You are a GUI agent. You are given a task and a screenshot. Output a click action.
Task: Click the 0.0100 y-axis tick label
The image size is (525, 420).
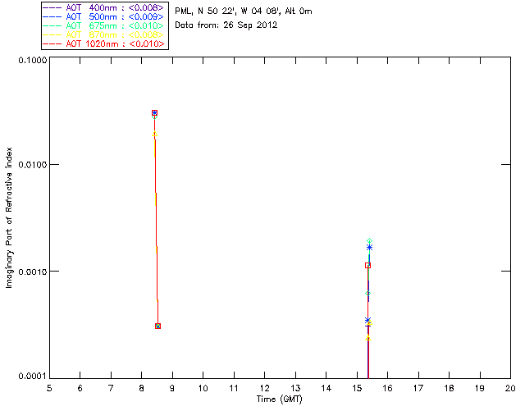(x=33, y=165)
